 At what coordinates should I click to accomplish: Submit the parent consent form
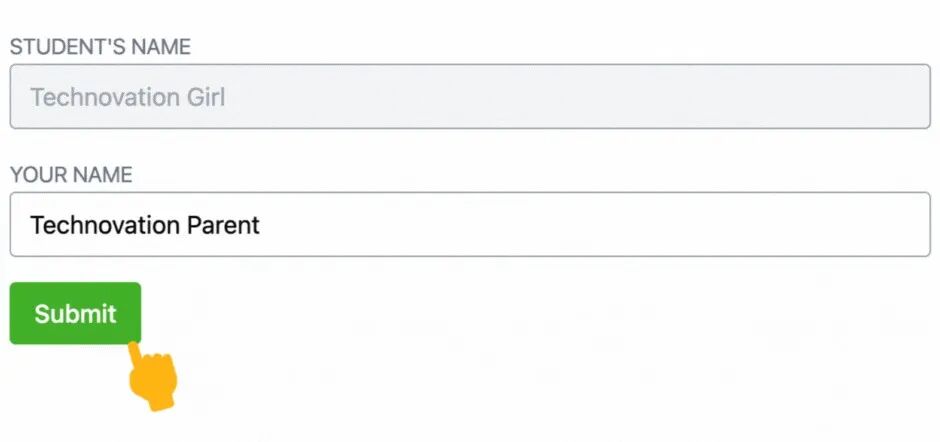tap(75, 313)
